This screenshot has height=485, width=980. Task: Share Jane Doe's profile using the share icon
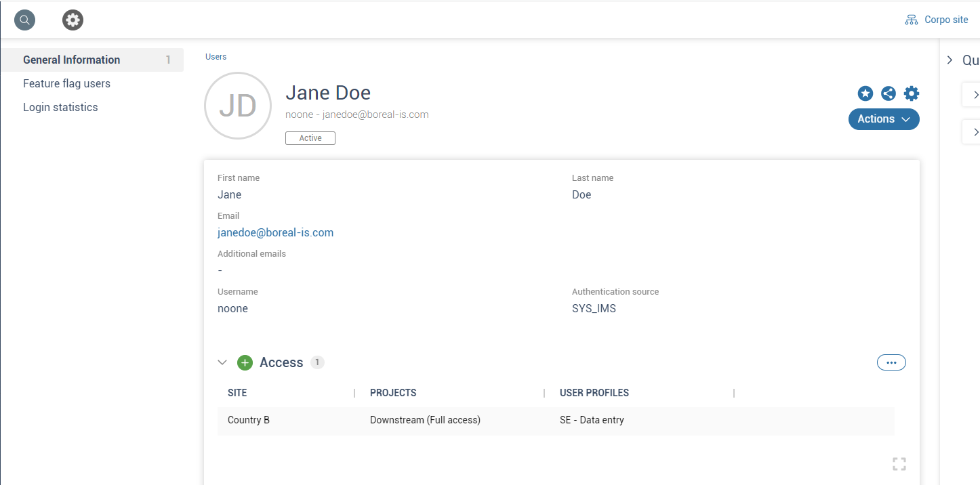click(x=889, y=93)
